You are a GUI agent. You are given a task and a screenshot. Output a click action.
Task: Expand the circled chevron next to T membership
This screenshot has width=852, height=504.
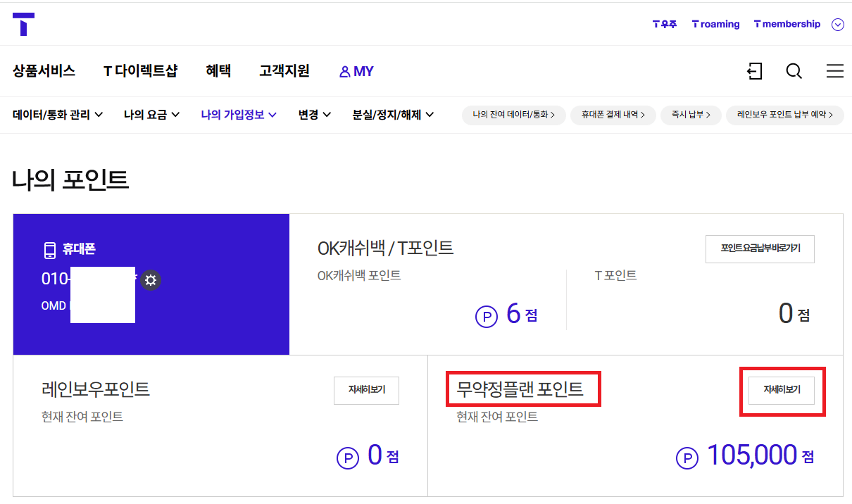pos(837,25)
